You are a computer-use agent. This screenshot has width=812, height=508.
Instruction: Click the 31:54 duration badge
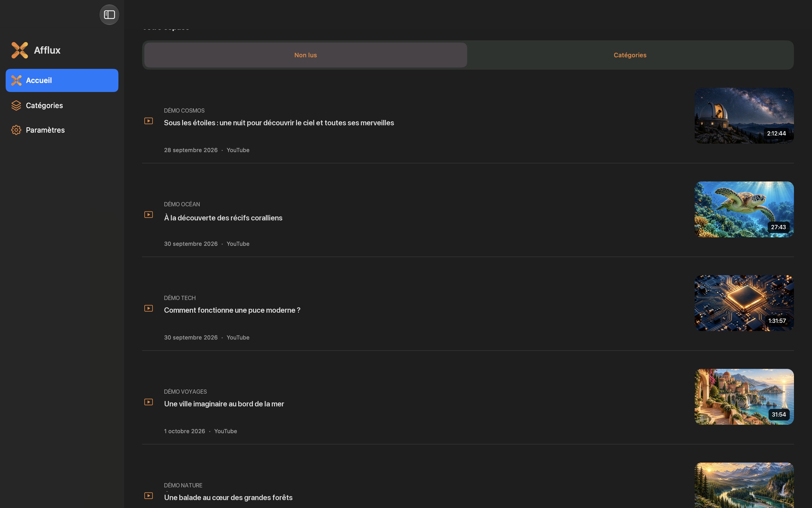click(x=779, y=415)
